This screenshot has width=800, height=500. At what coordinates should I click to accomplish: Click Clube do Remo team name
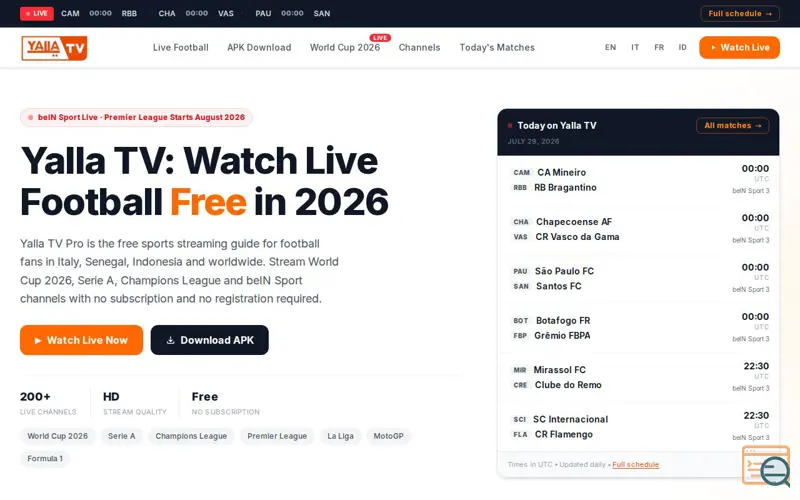pos(568,385)
